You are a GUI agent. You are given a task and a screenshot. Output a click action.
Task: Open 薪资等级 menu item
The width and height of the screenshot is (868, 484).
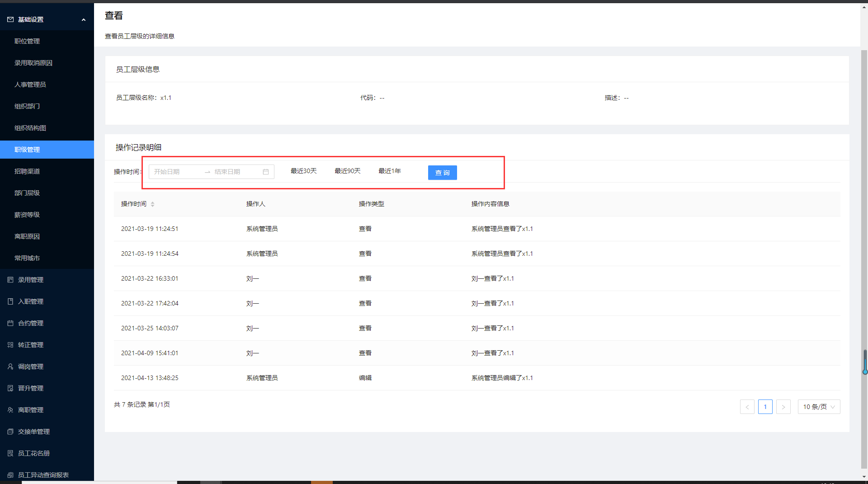point(27,215)
